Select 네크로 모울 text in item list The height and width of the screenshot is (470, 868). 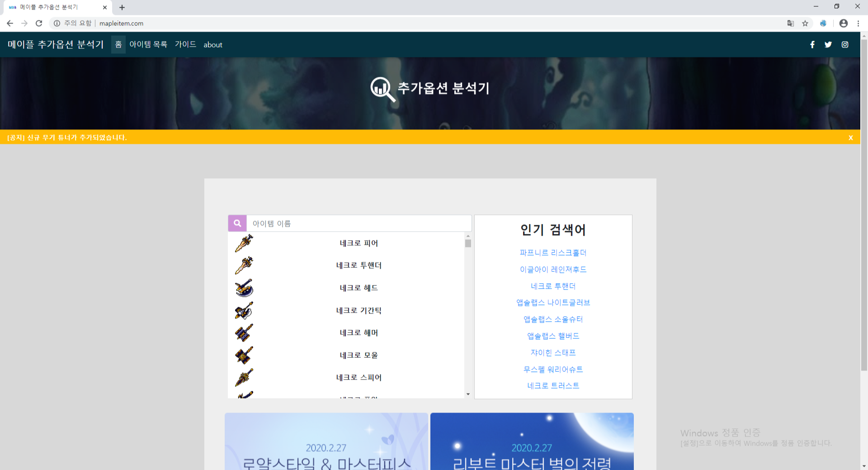click(359, 355)
